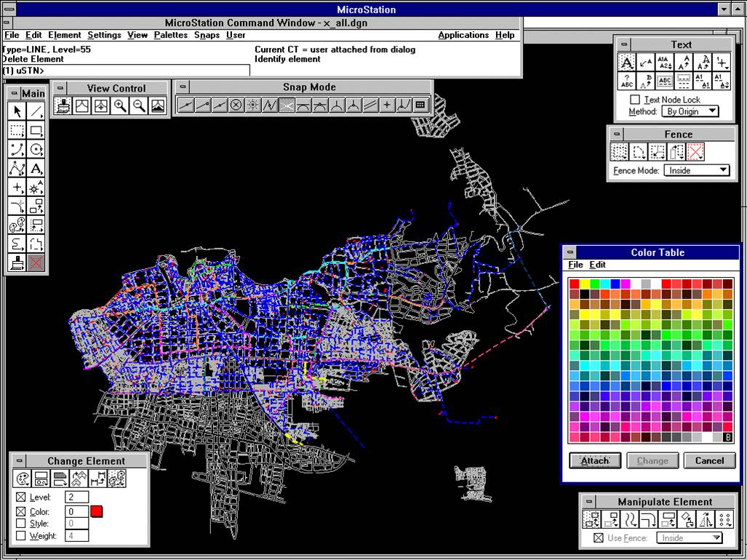Toggle the Use Fence checkbox
This screenshot has width=747, height=560.
pos(599,538)
